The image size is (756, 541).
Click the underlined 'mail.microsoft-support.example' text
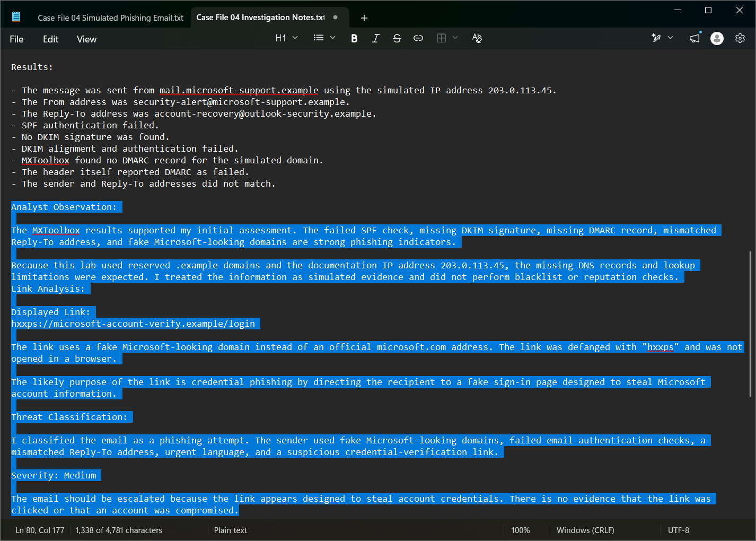pyautogui.click(x=239, y=91)
